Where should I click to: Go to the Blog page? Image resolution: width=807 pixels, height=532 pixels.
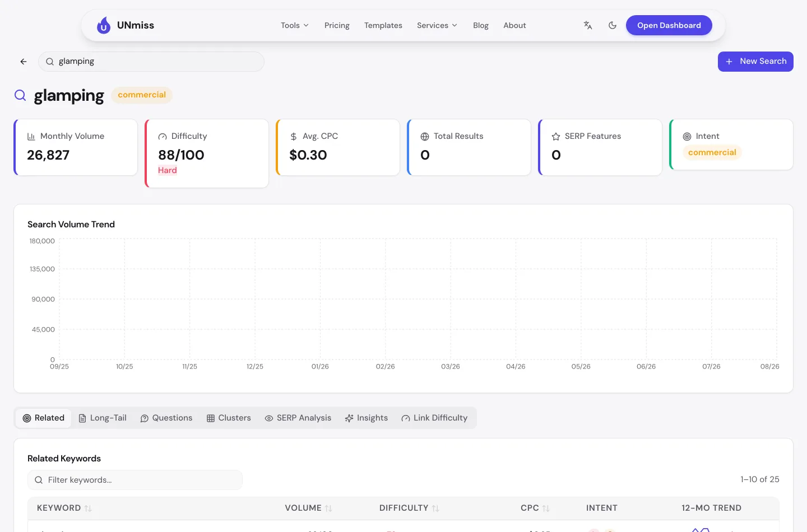(481, 25)
